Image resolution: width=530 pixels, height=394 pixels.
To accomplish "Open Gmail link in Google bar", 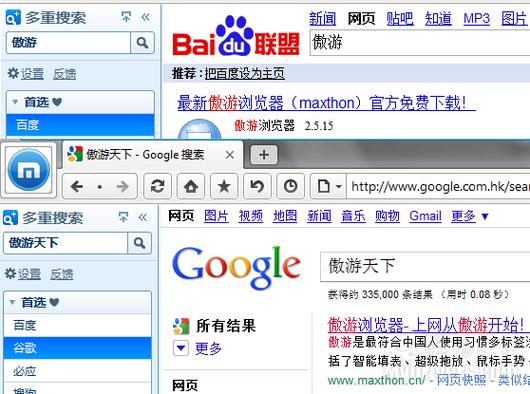I will 426,216.
